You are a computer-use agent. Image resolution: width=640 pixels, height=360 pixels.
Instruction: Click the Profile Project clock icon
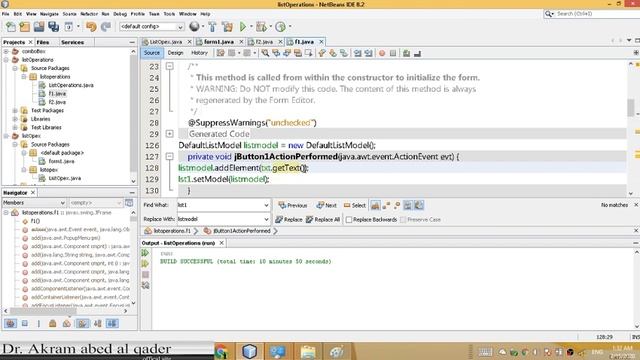click(280, 27)
